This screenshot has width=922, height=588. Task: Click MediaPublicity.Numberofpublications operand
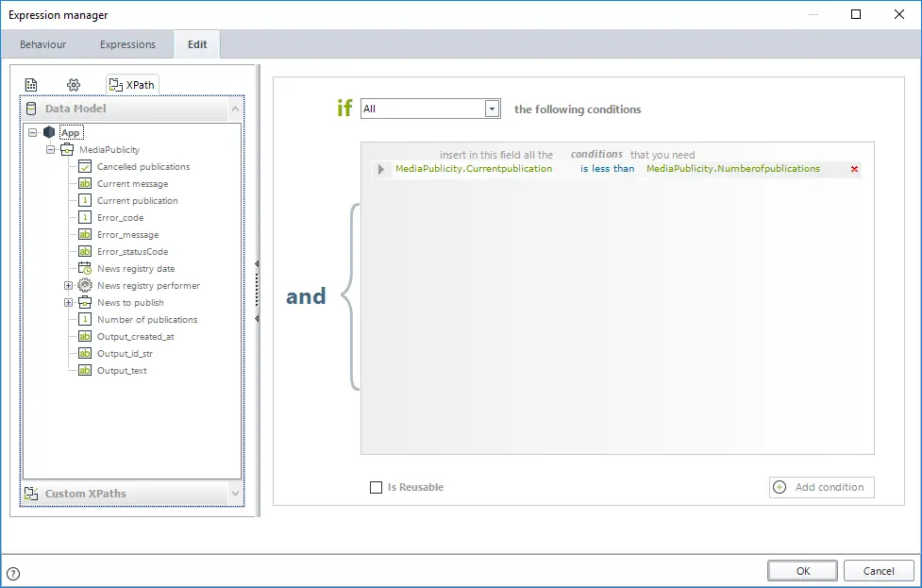point(732,169)
